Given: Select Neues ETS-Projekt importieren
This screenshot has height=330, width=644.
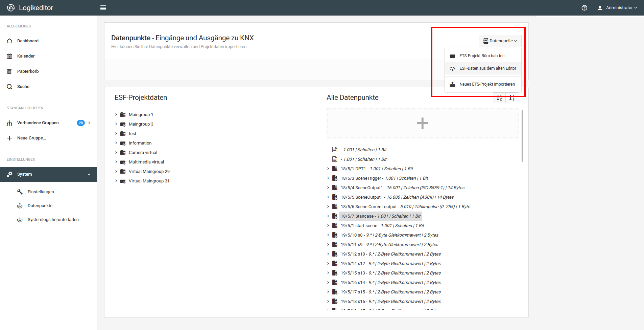Looking at the screenshot, I should pos(487,84).
